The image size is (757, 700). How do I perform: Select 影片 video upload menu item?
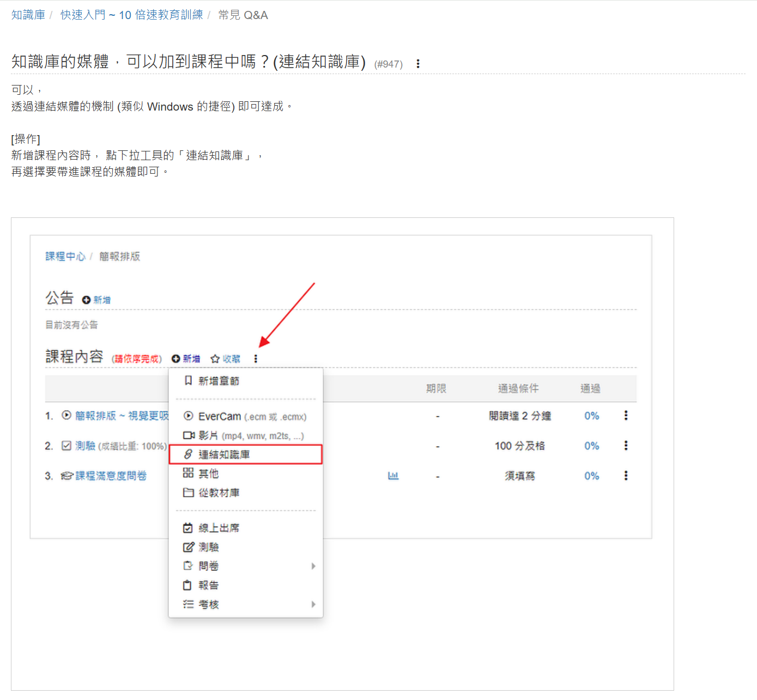click(244, 435)
